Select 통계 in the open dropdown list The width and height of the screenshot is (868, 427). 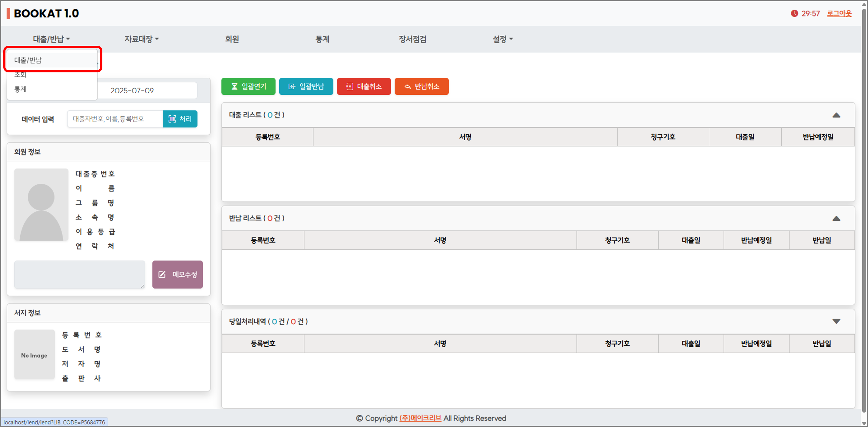click(21, 89)
